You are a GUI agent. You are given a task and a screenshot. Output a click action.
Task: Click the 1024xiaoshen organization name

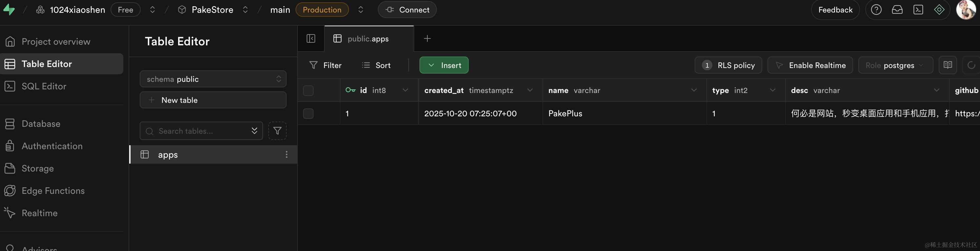click(x=78, y=10)
